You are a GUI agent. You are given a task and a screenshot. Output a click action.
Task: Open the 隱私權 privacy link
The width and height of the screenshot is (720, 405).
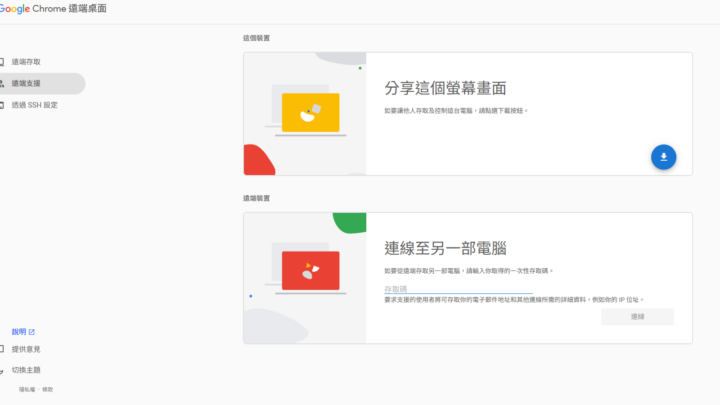pos(27,389)
